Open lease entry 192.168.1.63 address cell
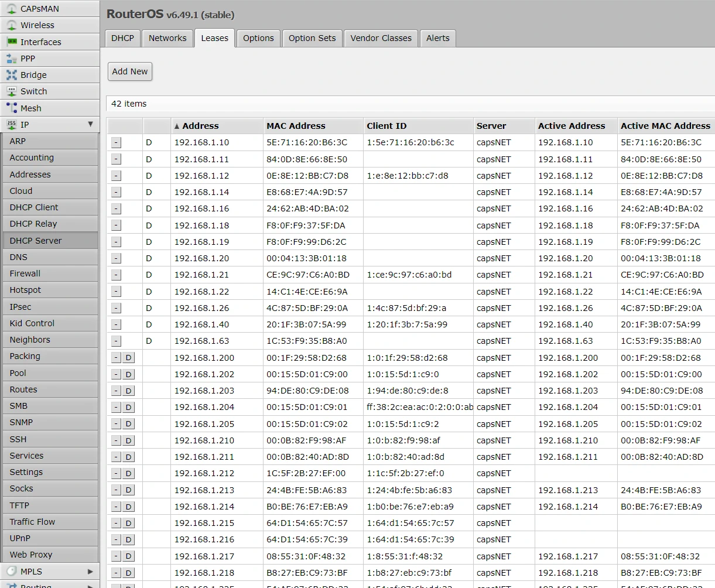 click(201, 341)
